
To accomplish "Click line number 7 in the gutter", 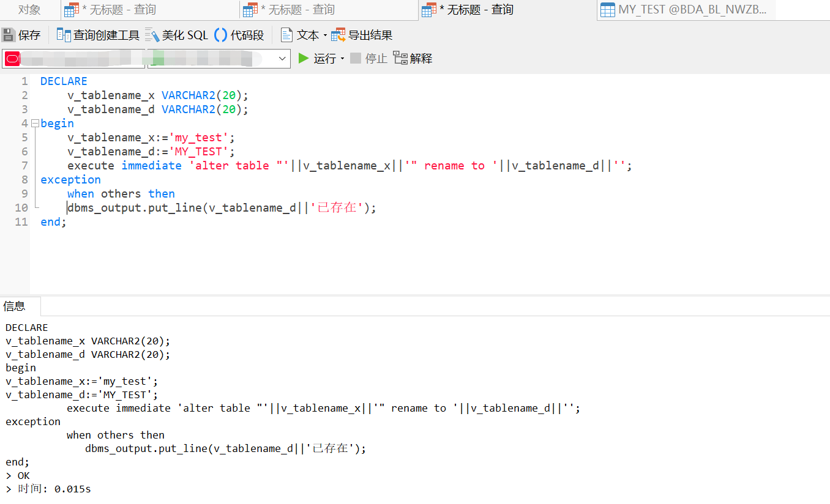I will click(24, 166).
